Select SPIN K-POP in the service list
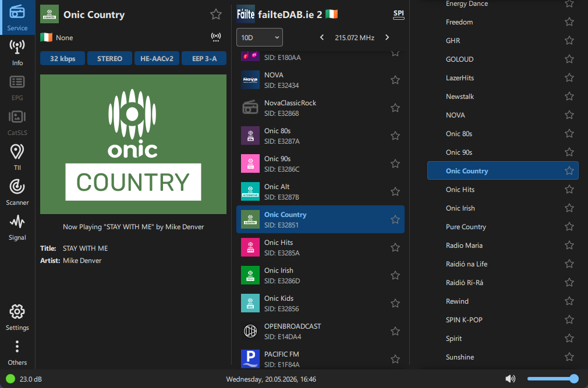The image size is (588, 388). 502,319
